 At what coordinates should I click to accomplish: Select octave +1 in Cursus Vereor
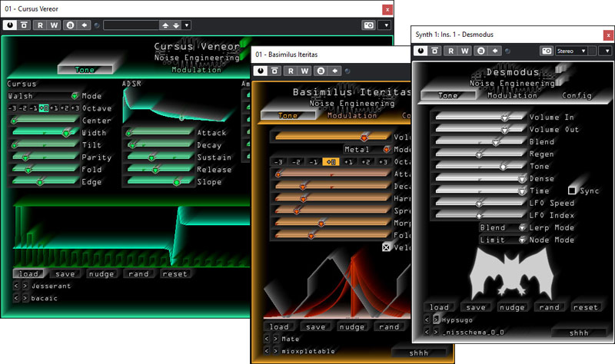[x=55, y=108]
